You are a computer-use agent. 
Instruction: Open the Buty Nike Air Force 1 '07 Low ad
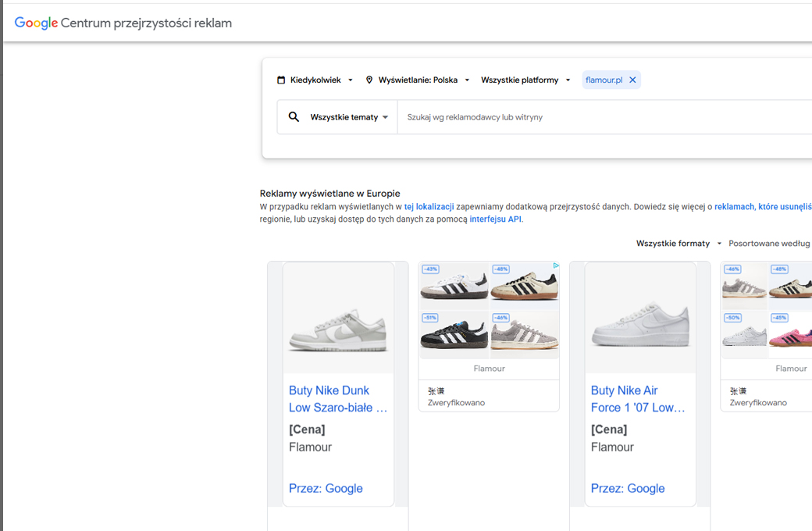coord(638,399)
